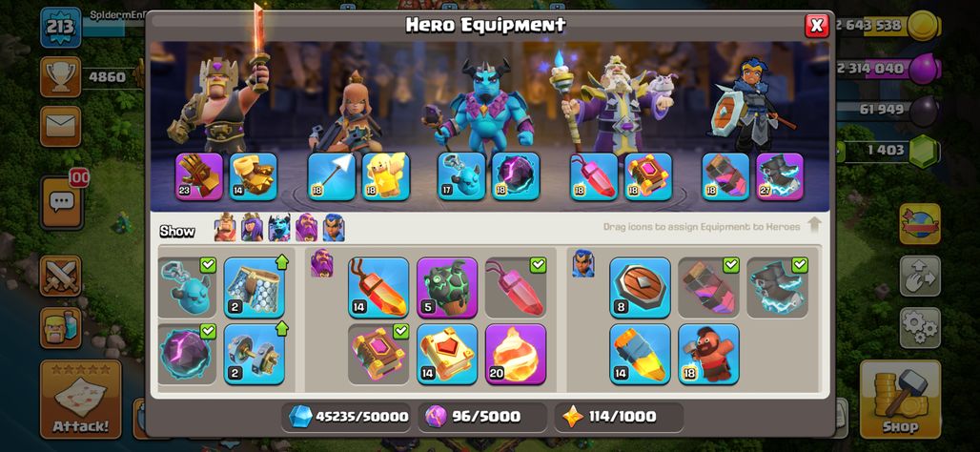Close the Hero Equipment window
The width and height of the screenshot is (980, 452).
816,26
